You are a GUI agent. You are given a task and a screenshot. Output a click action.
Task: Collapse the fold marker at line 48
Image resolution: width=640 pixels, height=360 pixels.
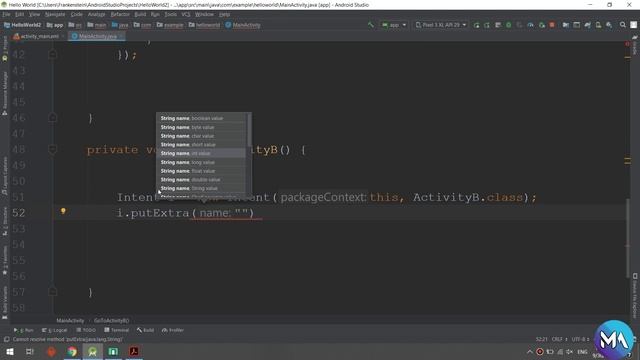(x=53, y=149)
